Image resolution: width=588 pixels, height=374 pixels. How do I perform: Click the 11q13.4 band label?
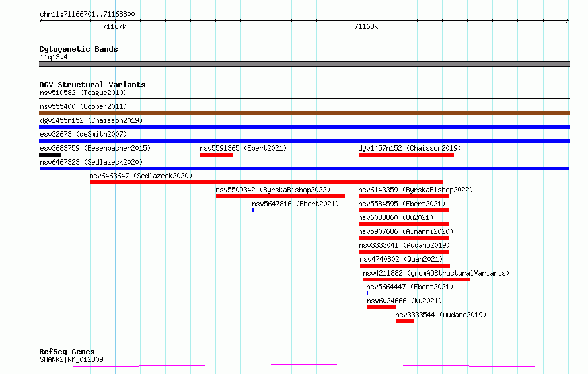[x=54, y=57]
